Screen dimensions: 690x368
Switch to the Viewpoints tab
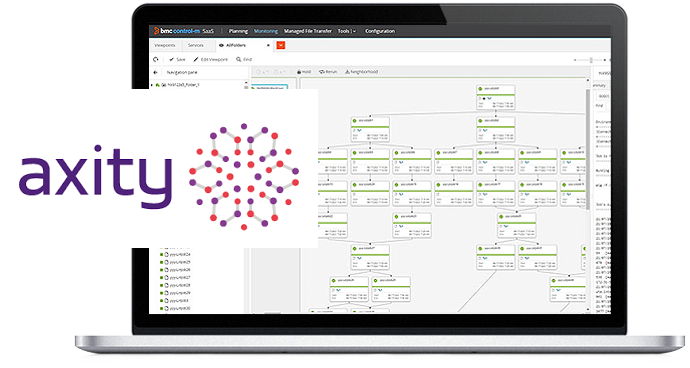[x=165, y=45]
